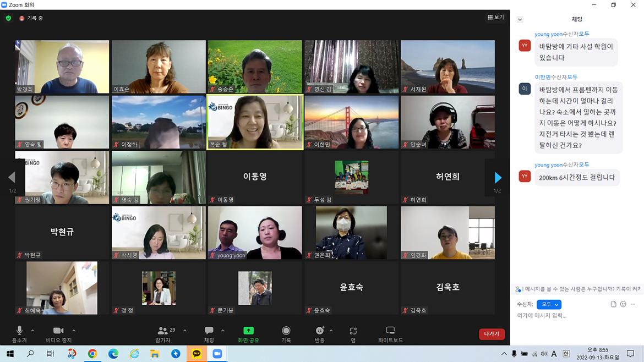Expand audio options arrow next to 음소거
The width and height of the screenshot is (644, 362).
[x=32, y=331]
